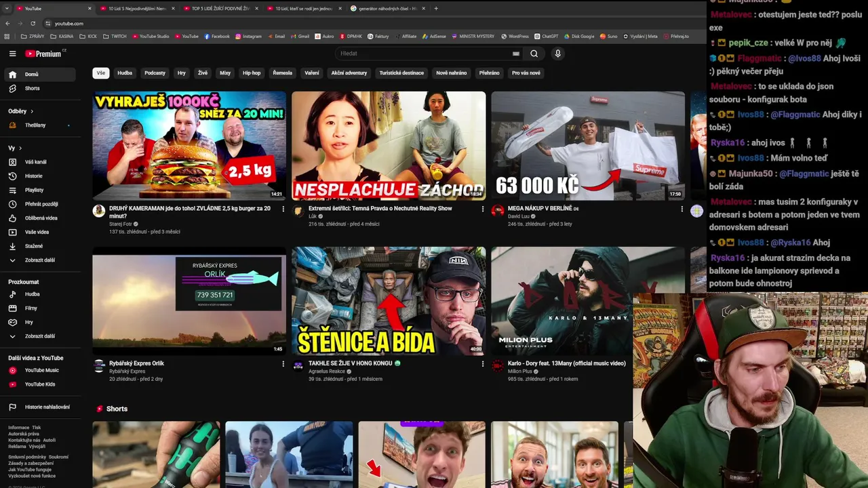This screenshot has width=868, height=488.
Task: Start voice search with microphone
Action: tap(558, 54)
